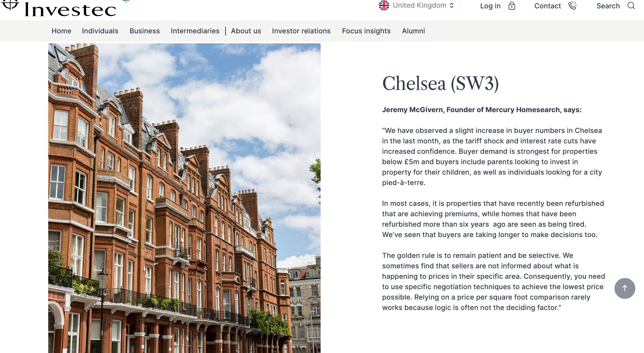Viewport: 644px width, 353px height.
Task: Click the Contact link text
Action: point(548,6)
